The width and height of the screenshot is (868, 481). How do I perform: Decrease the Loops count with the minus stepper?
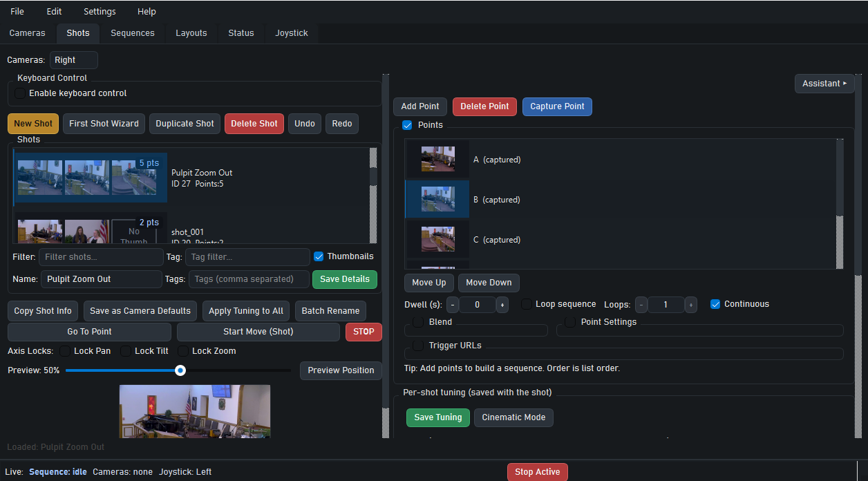641,304
